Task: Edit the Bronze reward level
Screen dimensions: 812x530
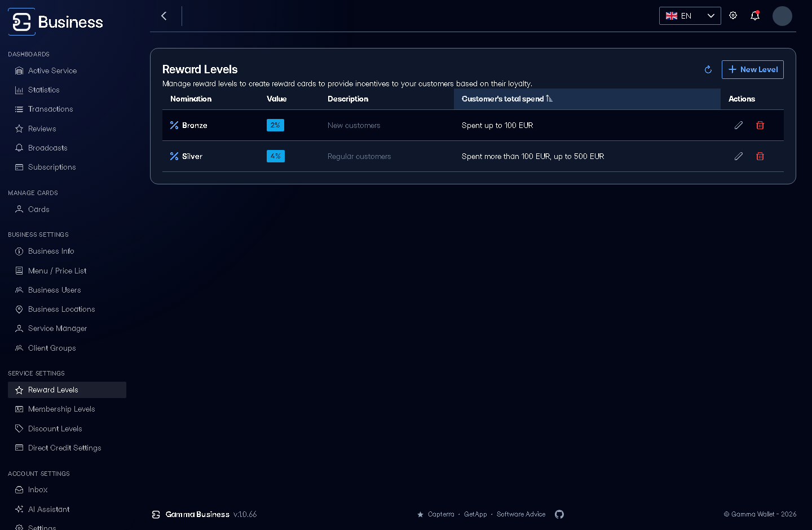Action: point(739,125)
